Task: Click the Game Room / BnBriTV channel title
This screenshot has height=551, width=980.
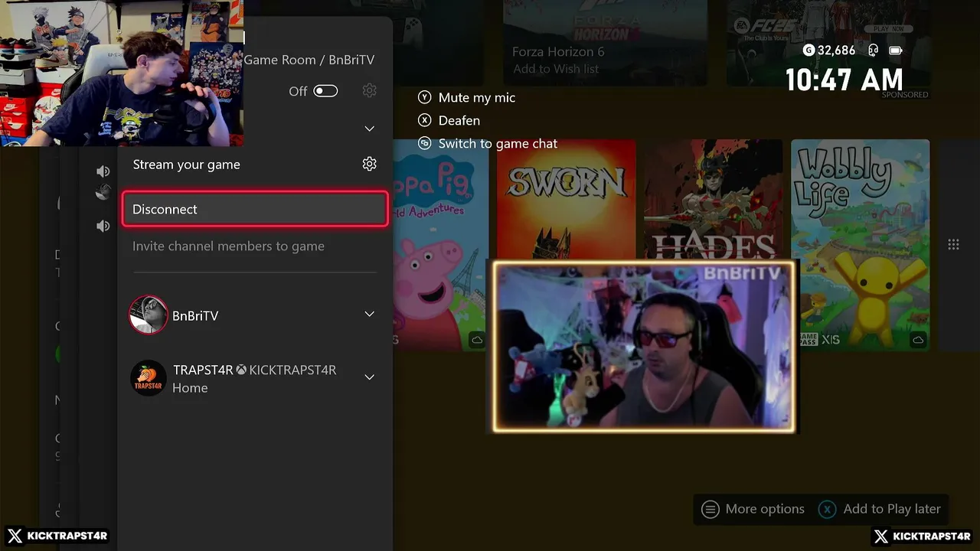Action: pyautogui.click(x=309, y=60)
